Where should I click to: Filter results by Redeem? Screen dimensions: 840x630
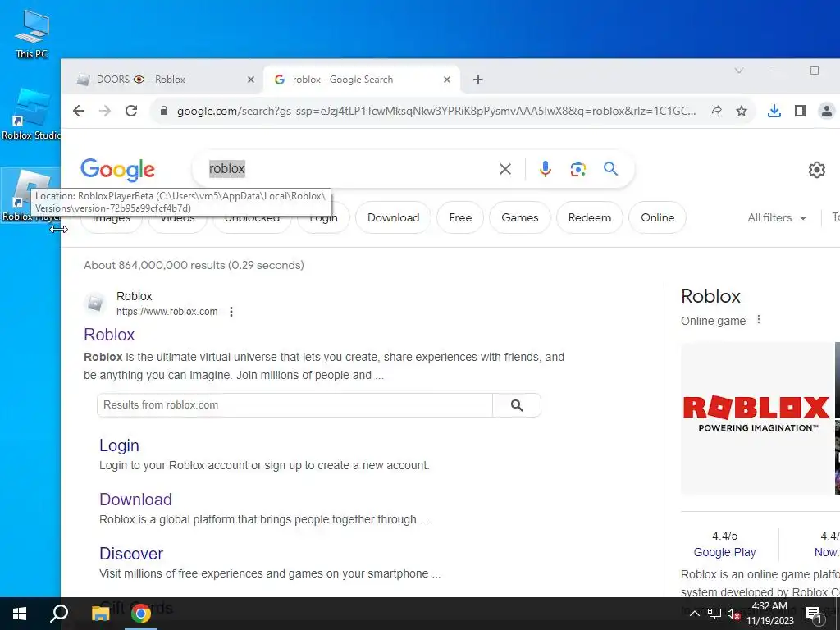[589, 217]
